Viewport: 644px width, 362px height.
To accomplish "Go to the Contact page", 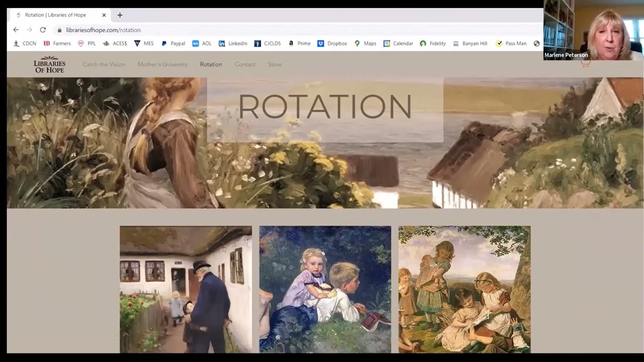I will click(245, 64).
